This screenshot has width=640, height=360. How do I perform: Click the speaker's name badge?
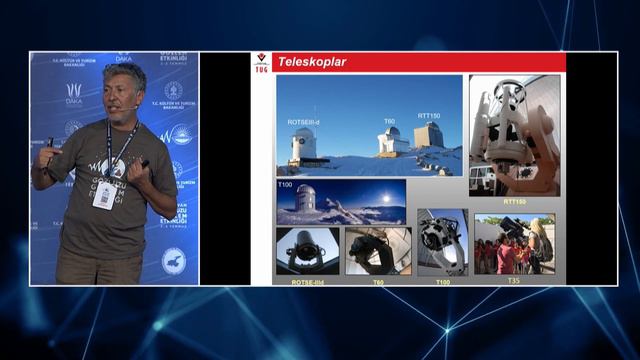[103, 196]
